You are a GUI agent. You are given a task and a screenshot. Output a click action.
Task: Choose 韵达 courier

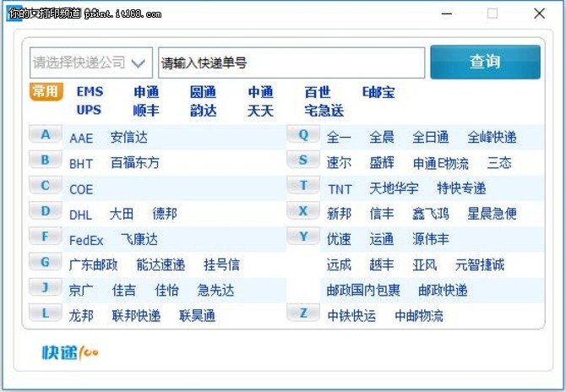(204, 110)
